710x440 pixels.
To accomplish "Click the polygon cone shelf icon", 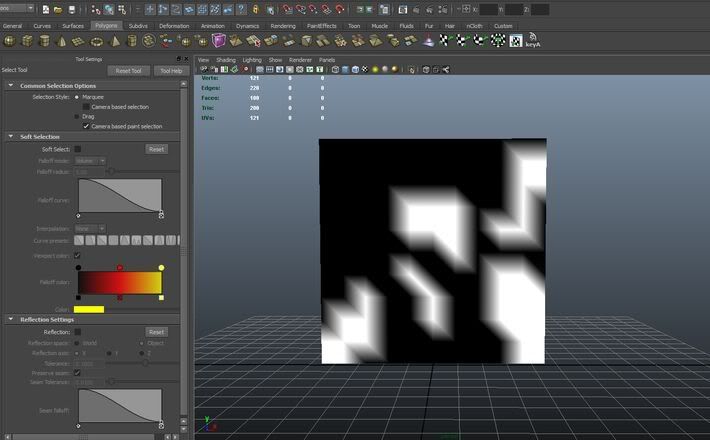I will [x=63, y=41].
